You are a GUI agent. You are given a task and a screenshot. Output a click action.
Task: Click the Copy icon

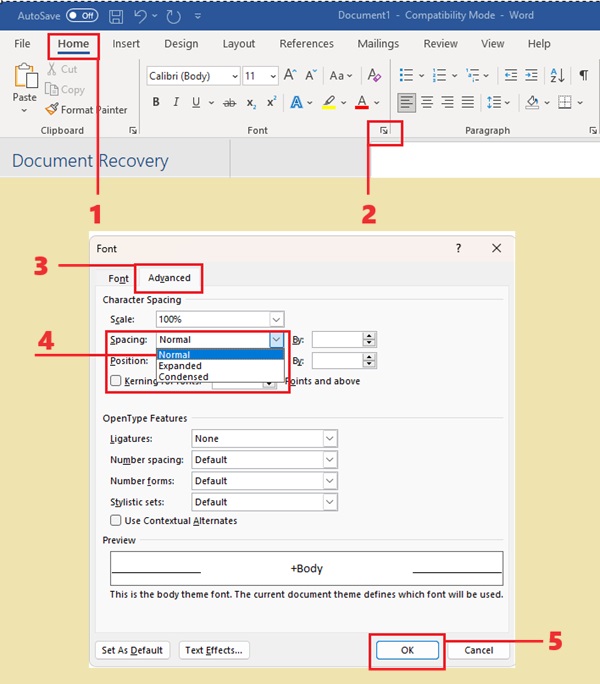[51, 89]
